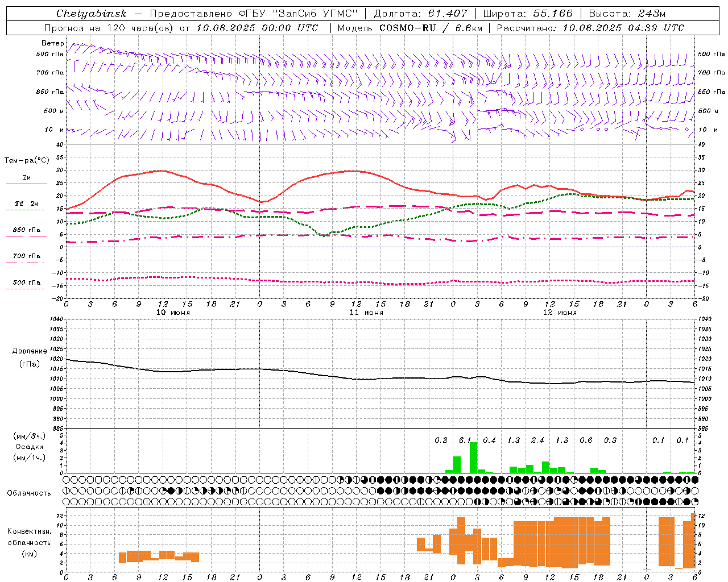Select the 'Высота: 243м' header value
This screenshot has width=728, height=582.
click(x=627, y=14)
